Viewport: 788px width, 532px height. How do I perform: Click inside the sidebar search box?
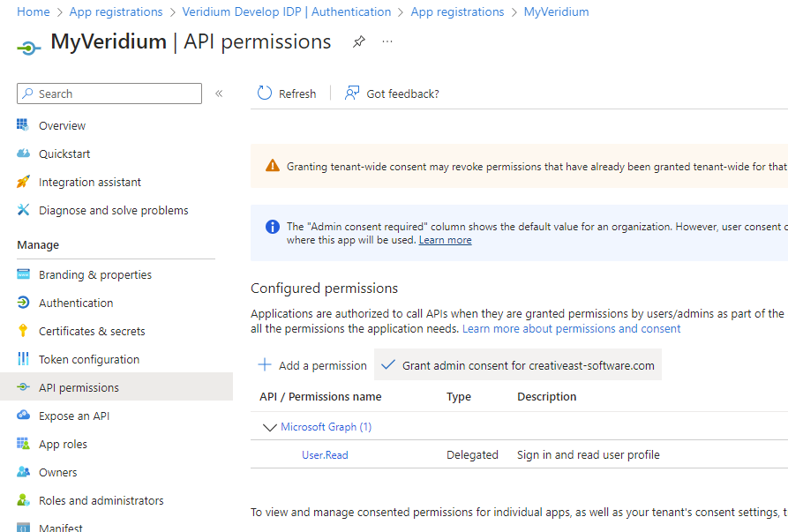click(109, 93)
